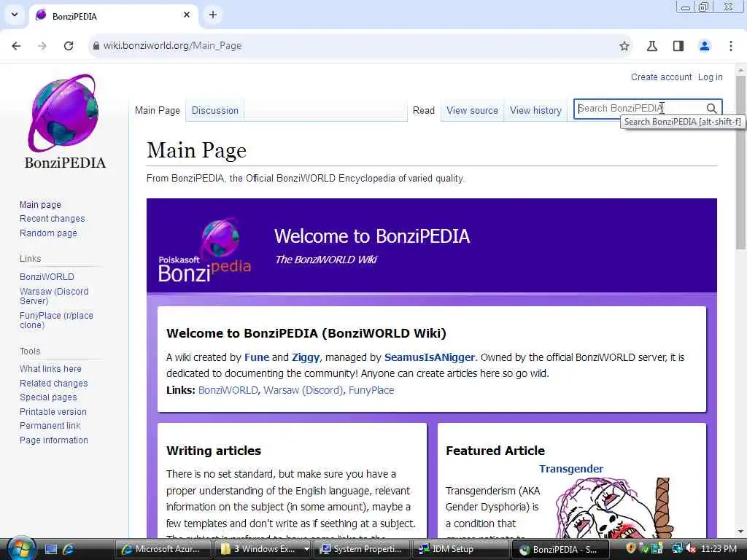Open What links here tool
Viewport: 747px width, 560px height.
[50, 368]
